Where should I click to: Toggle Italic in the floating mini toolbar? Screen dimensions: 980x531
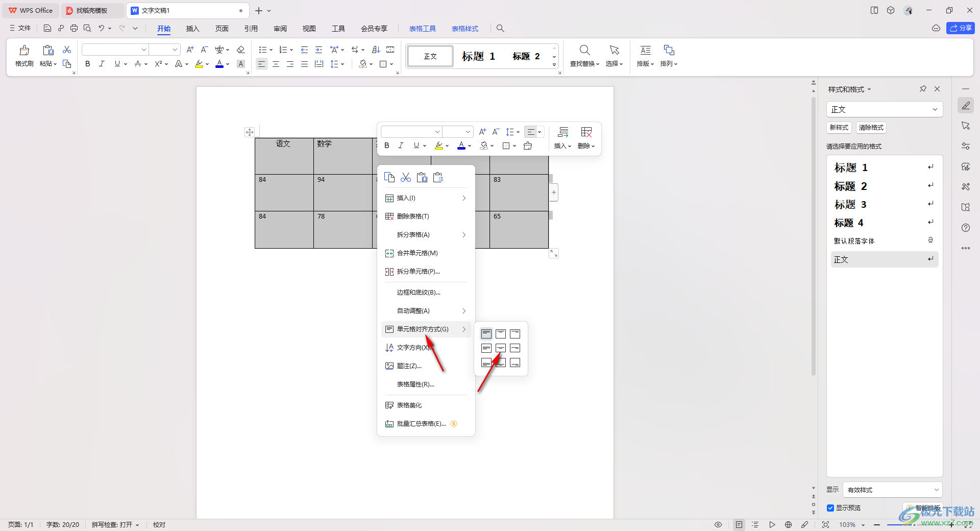coord(401,146)
